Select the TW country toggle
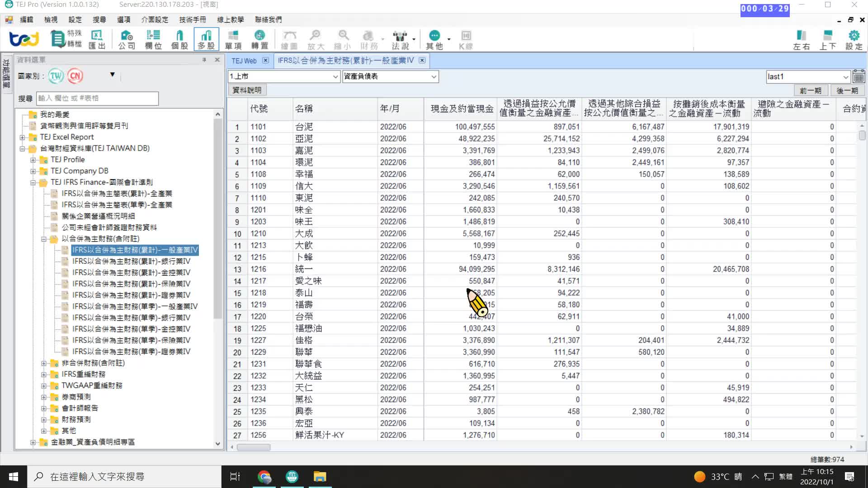The height and width of the screenshot is (488, 868). point(56,76)
